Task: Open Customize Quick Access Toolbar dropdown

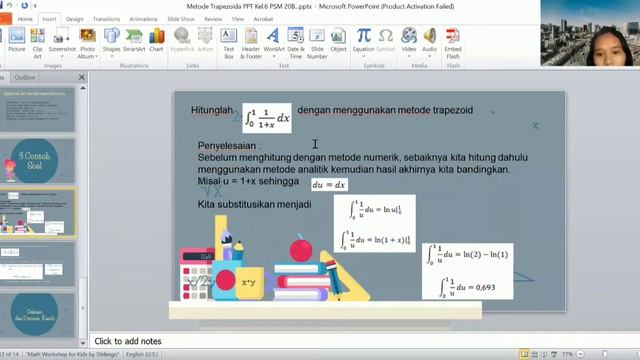Action: 35,6
